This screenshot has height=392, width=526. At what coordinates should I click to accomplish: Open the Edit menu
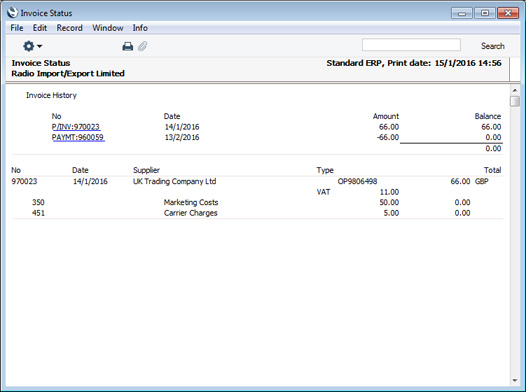40,28
